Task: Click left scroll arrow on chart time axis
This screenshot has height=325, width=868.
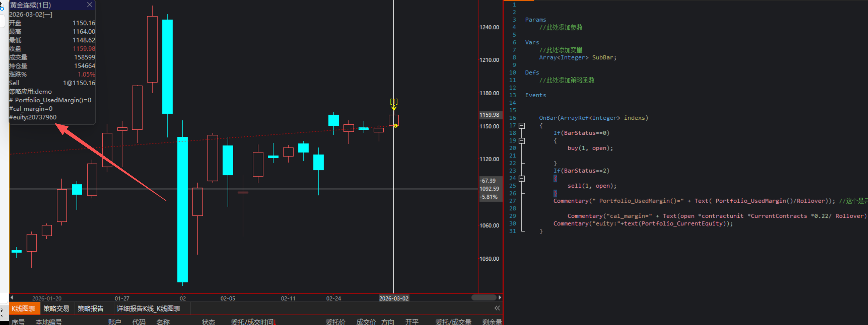Action: click(12, 298)
